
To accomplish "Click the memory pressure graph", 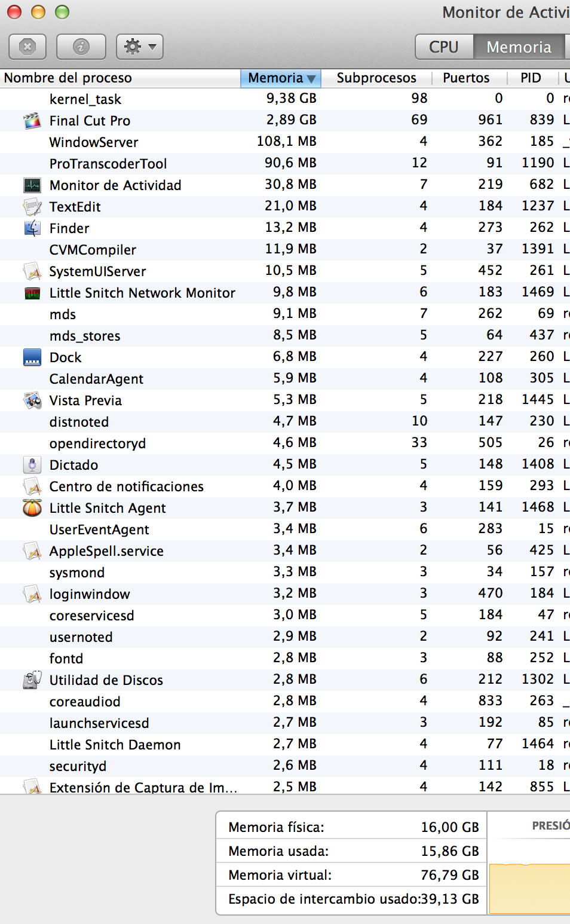I will (529, 888).
